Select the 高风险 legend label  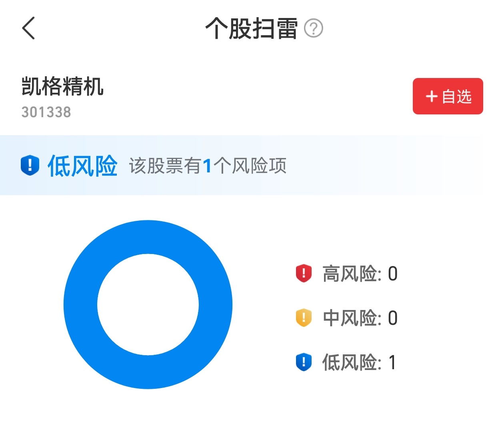point(350,274)
